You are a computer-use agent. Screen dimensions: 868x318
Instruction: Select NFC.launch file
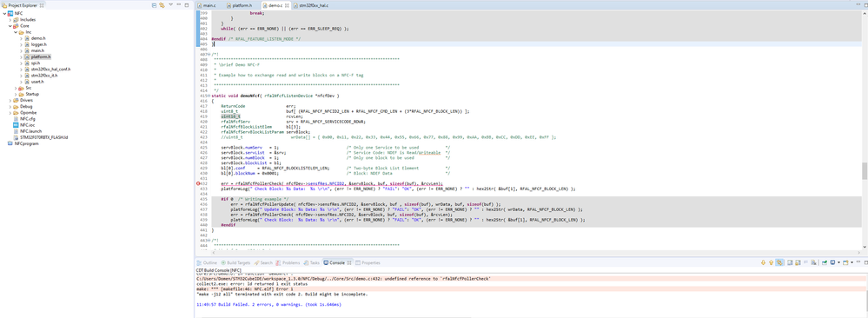point(31,130)
